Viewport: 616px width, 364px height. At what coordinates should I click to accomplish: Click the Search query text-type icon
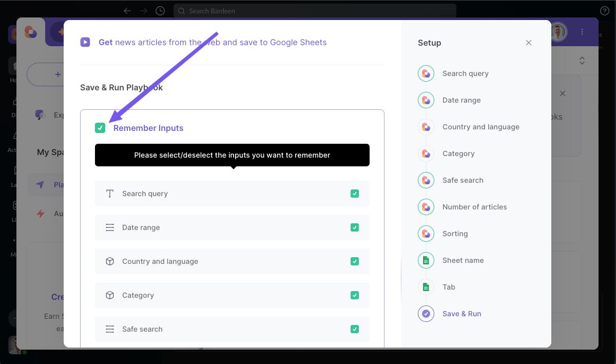(x=110, y=194)
